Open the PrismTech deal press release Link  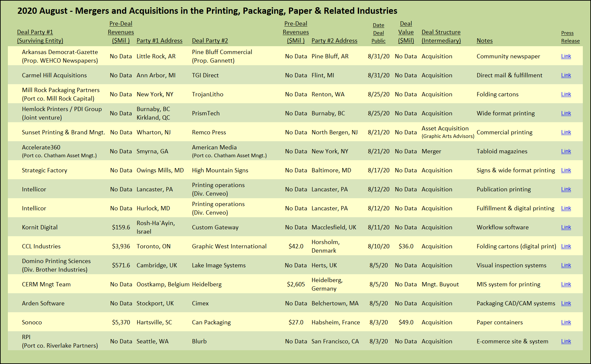[x=566, y=113]
